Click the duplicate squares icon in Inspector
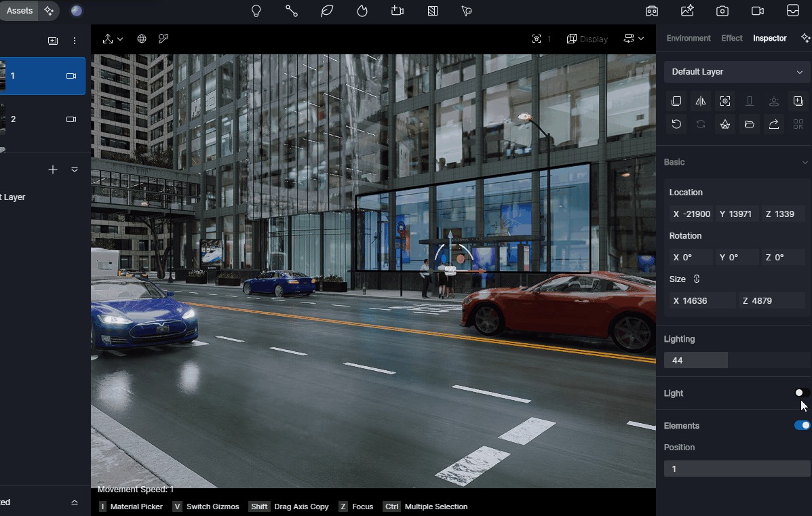 [676, 101]
